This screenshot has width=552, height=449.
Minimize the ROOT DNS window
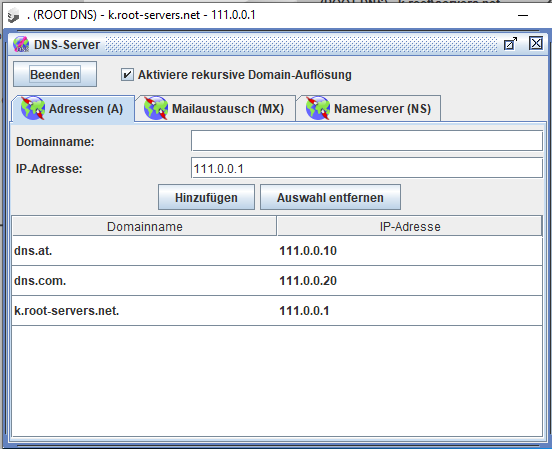click(x=523, y=15)
